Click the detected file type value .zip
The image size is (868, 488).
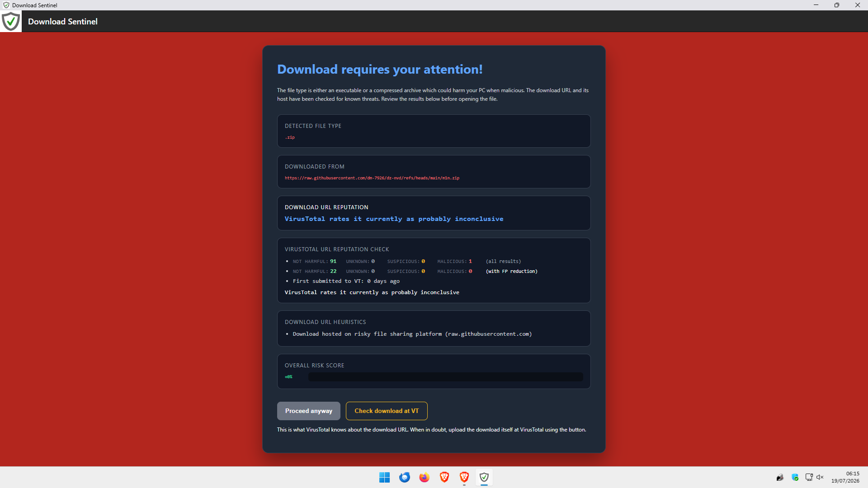290,137
